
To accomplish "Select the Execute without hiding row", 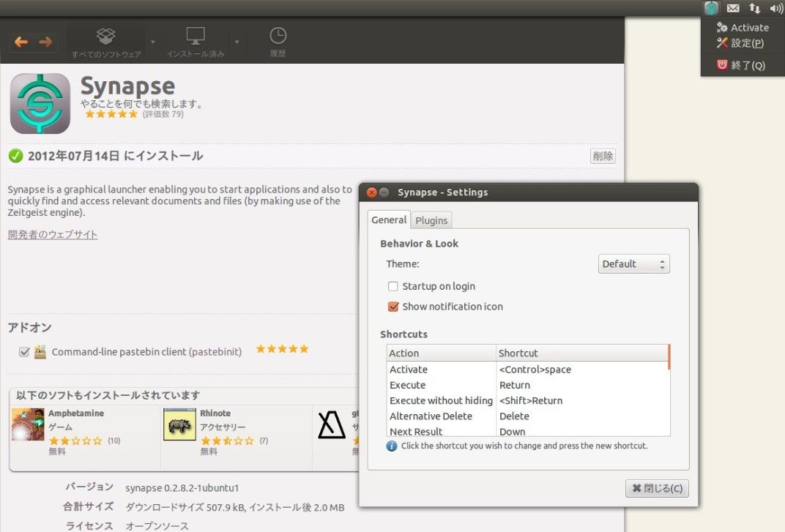I will [528, 400].
